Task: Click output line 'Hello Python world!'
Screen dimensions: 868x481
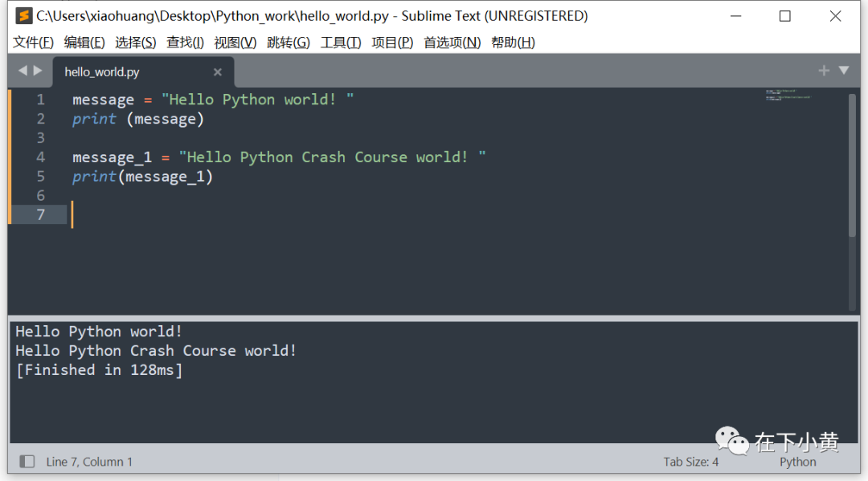Action: (99, 332)
